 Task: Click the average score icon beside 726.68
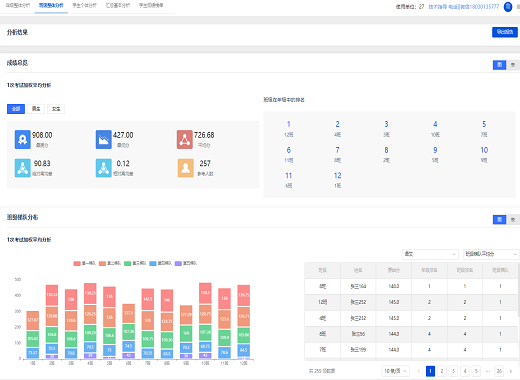click(x=185, y=139)
